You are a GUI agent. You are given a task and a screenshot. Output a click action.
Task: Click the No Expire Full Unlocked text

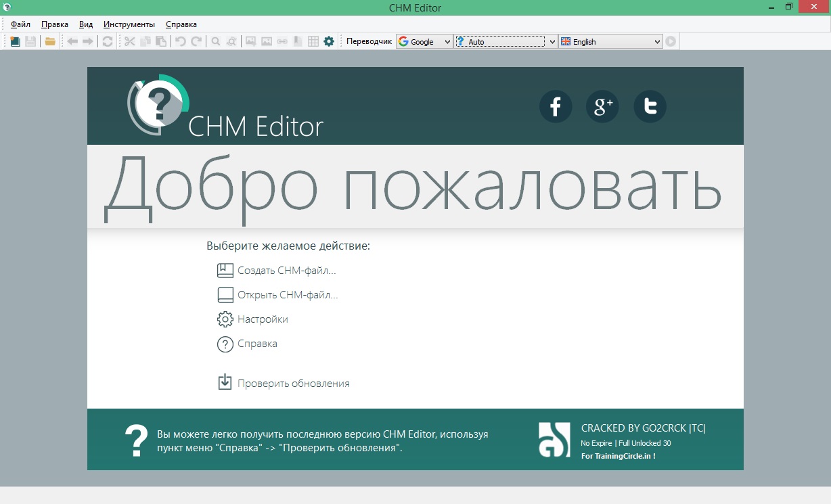626,443
